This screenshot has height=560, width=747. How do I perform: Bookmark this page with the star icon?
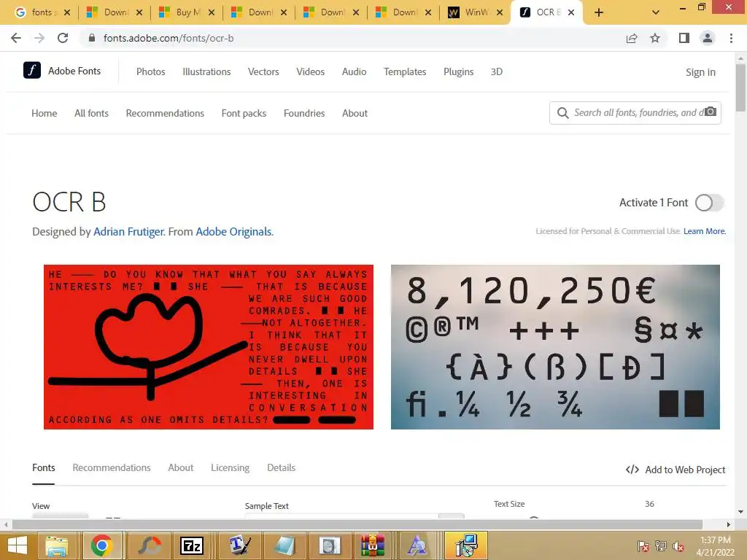click(x=655, y=38)
